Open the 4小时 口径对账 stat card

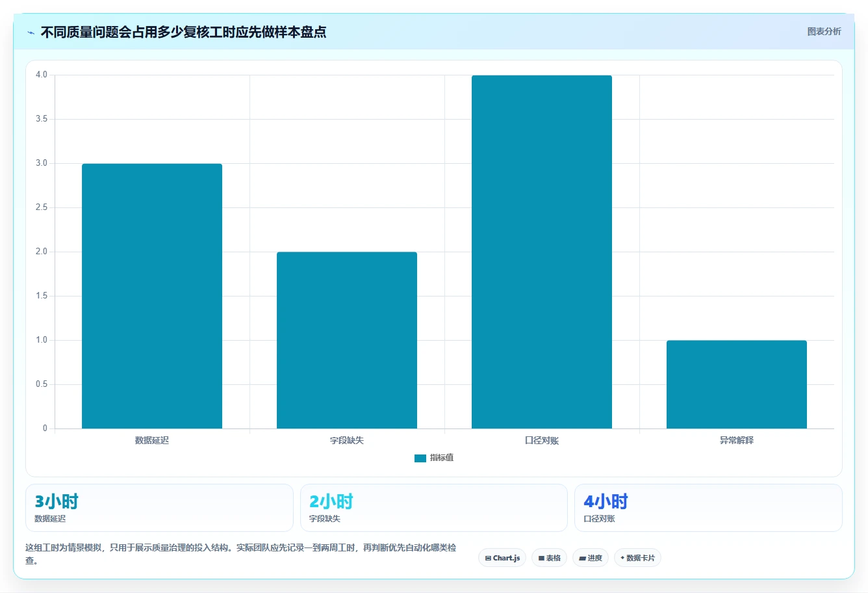tap(708, 508)
